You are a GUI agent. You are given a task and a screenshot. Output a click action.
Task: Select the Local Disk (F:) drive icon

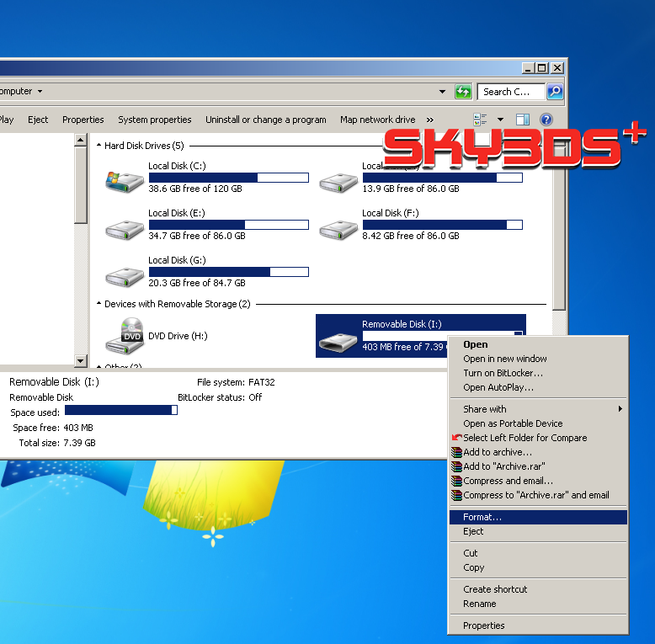(338, 229)
